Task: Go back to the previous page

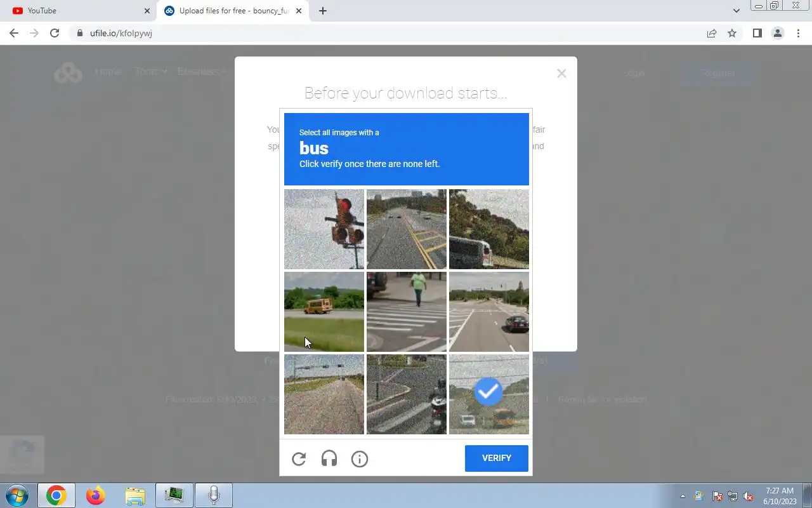Action: click(14, 33)
